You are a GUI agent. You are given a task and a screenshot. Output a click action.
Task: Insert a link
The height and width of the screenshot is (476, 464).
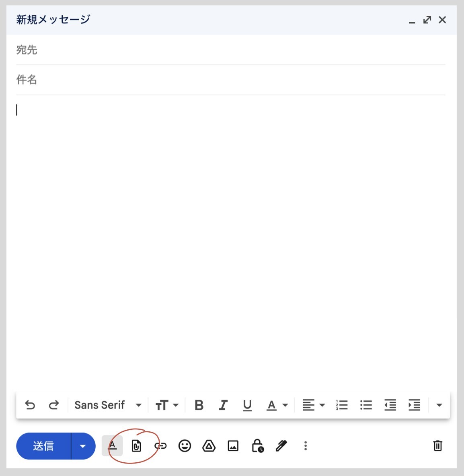(x=160, y=446)
